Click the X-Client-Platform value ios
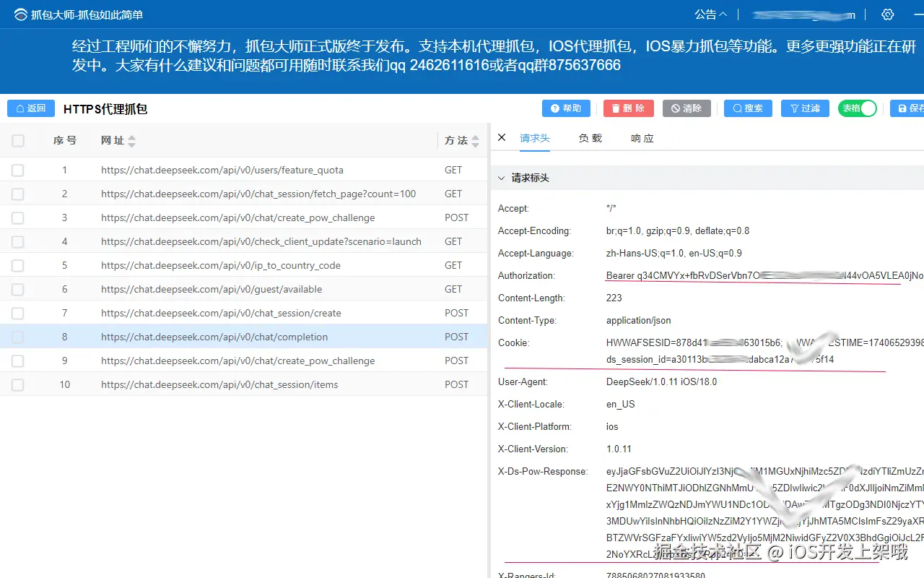This screenshot has height=578, width=924. tap(612, 427)
